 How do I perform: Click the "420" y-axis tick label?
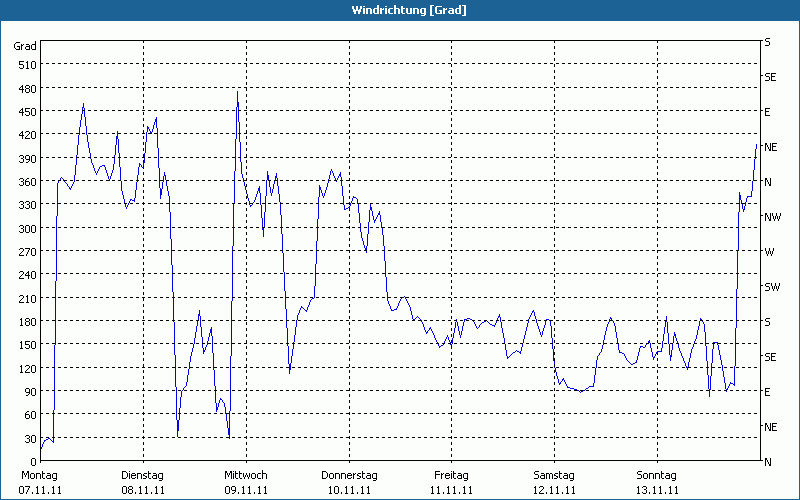point(28,135)
